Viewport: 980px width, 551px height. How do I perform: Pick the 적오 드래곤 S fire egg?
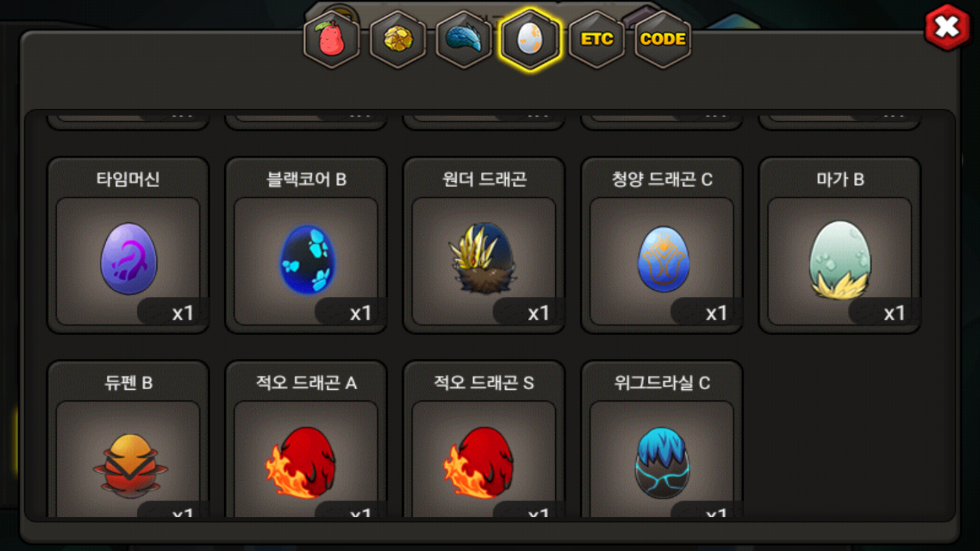(x=479, y=463)
